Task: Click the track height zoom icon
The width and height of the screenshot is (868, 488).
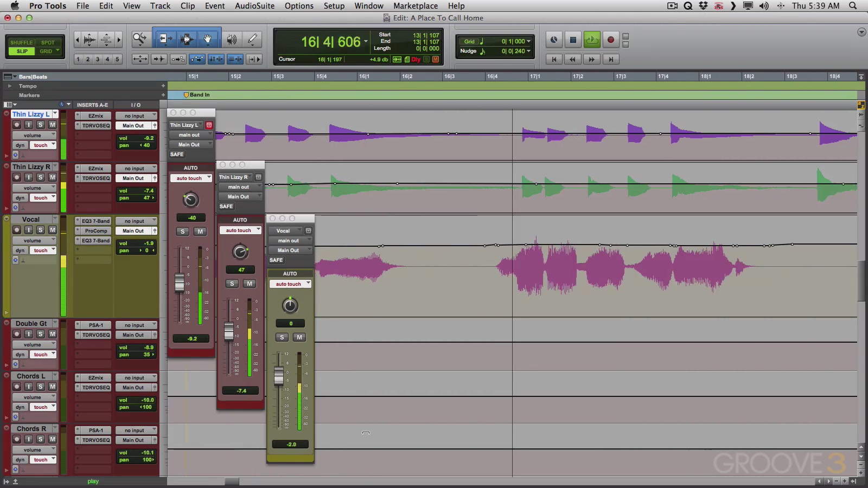Action: point(107,40)
